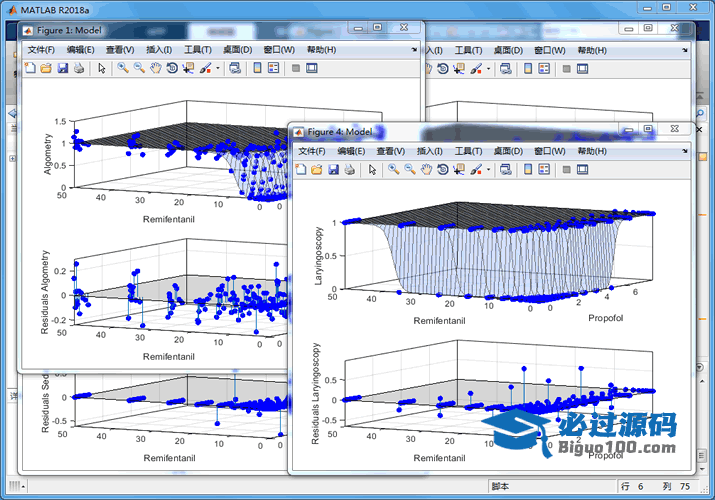715x500 pixels.
Task: Click Link Plot icon in background figure toolbar
Action: pos(506,69)
